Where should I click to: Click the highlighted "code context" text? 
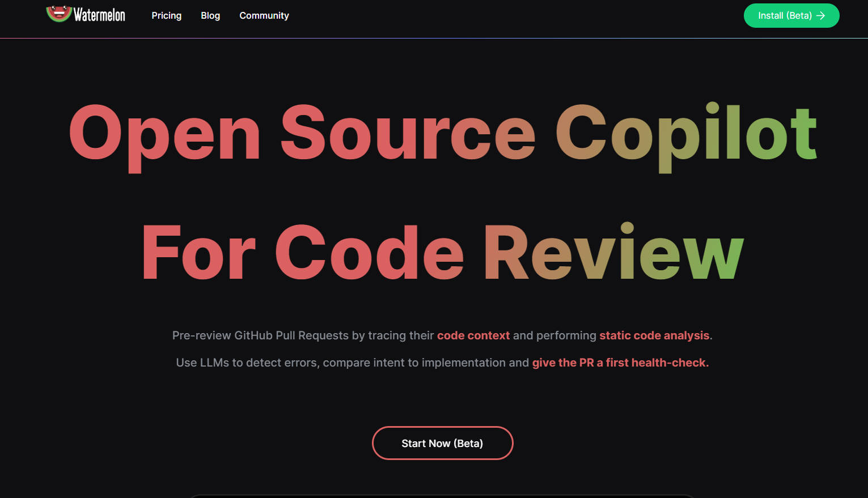tap(473, 335)
